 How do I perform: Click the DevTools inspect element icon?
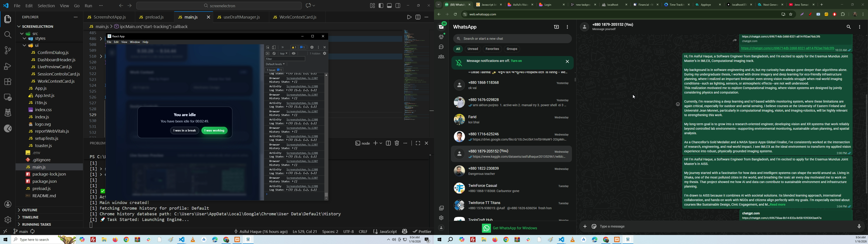click(268, 47)
